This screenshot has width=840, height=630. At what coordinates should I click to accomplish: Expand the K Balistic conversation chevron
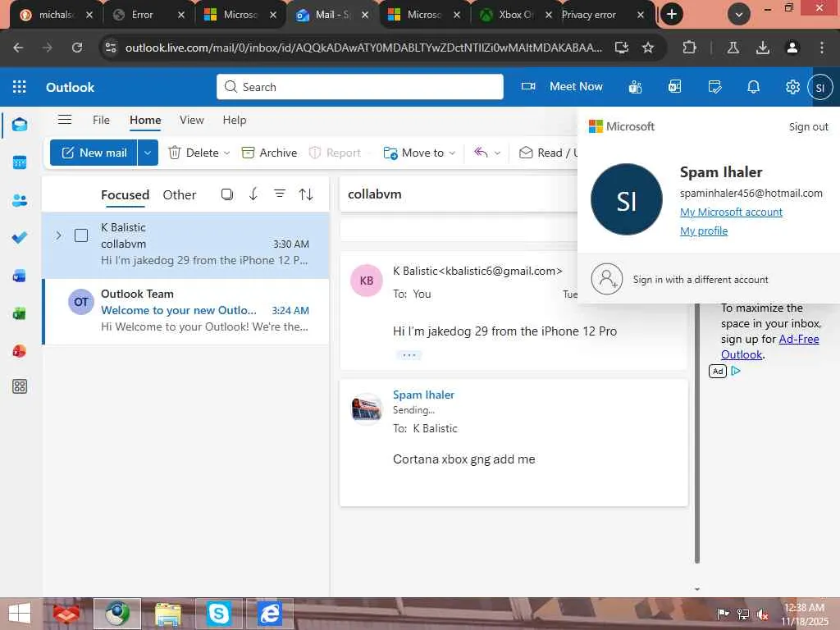coord(58,235)
